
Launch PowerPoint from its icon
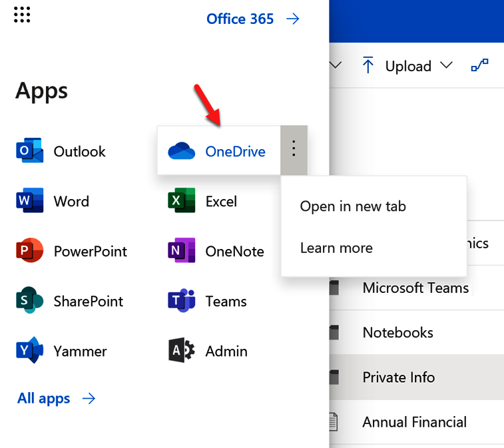click(x=29, y=250)
